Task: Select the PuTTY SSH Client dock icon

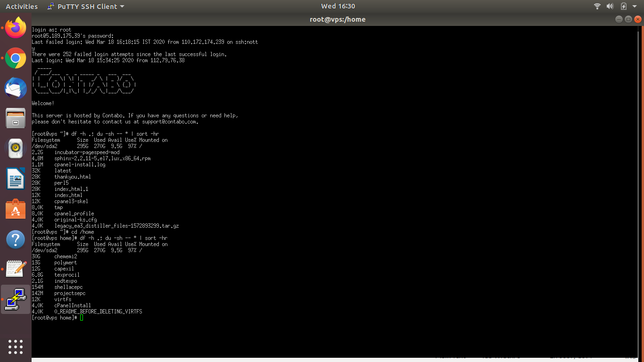Action: pos(16,299)
